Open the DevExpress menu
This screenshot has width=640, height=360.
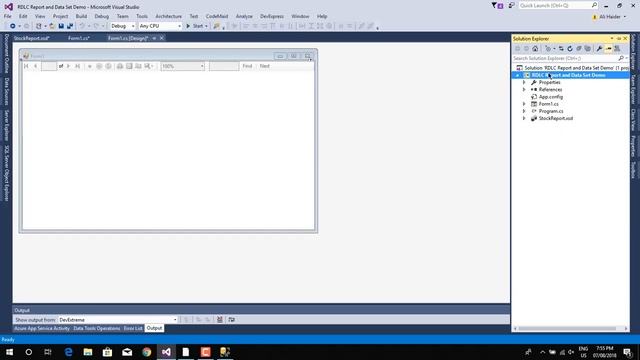(272, 16)
